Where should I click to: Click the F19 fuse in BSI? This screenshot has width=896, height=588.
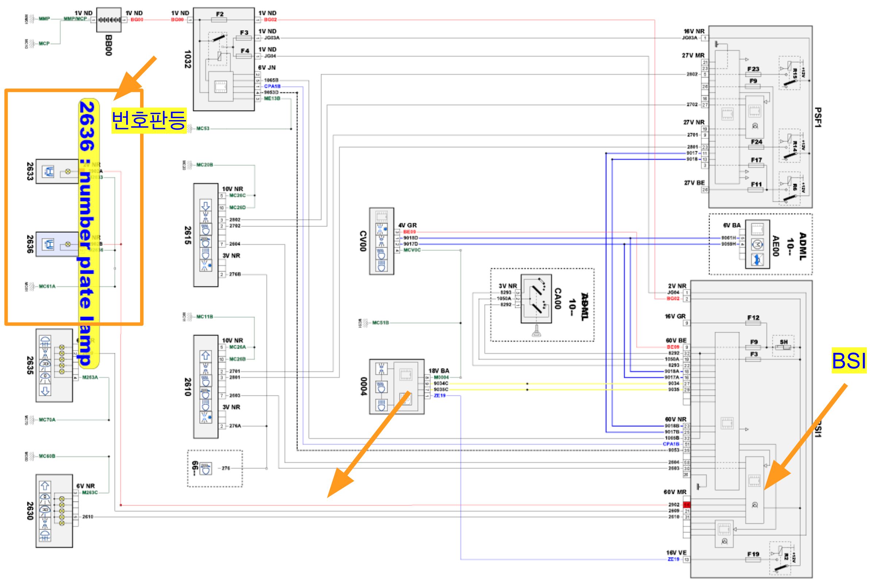[x=753, y=560]
